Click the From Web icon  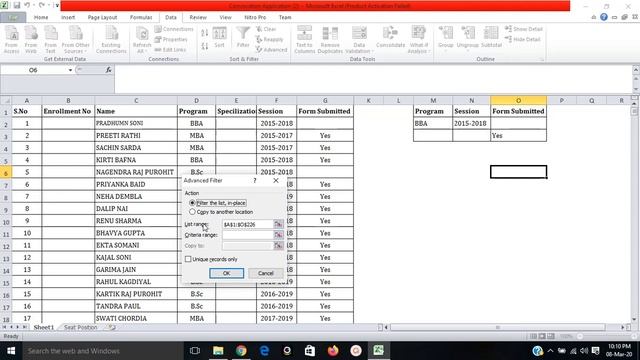pos(31,39)
